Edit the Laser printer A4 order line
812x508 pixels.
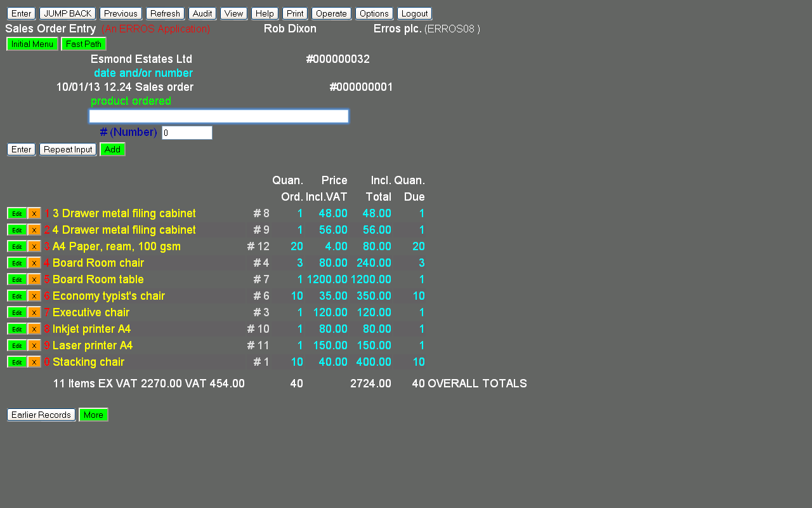(17, 345)
